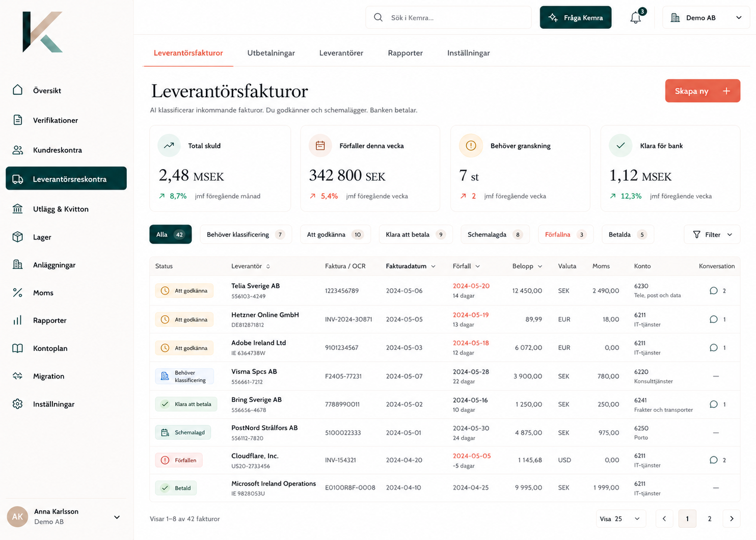Open the Visa 25 rows dropdown
The image size is (756, 540).
(621, 519)
